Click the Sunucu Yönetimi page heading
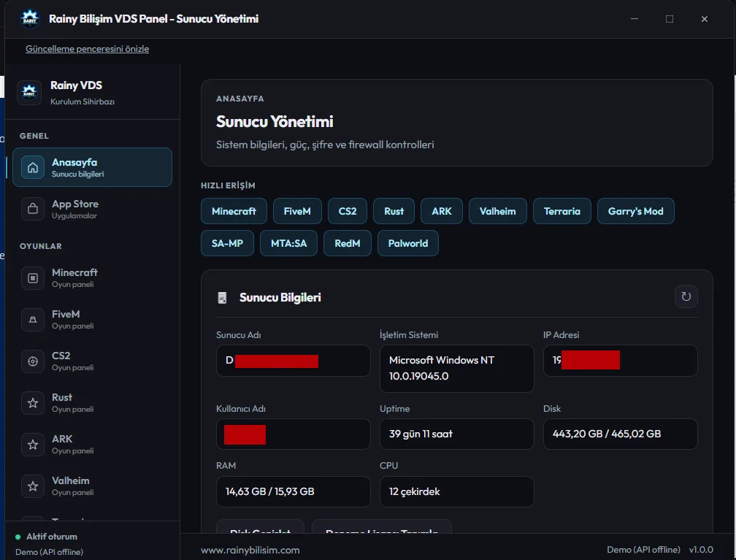 point(275,122)
